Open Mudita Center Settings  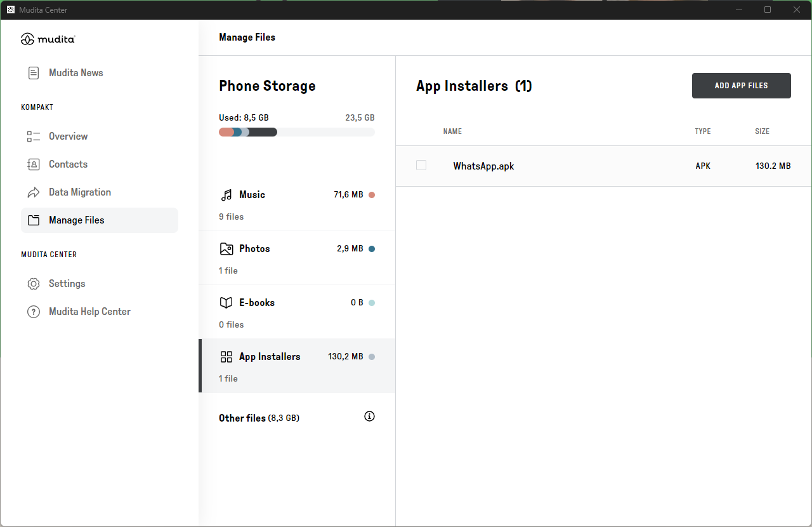tap(100, 284)
